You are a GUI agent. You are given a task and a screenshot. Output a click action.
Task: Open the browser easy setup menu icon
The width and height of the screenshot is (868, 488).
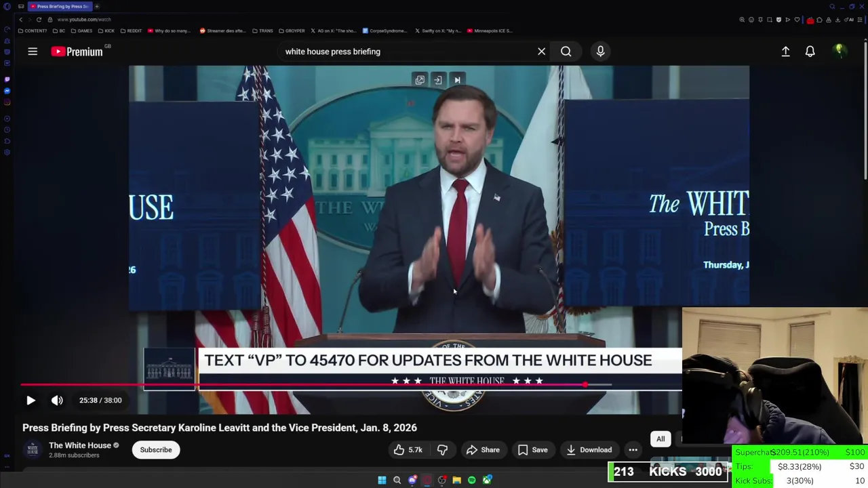point(859,20)
